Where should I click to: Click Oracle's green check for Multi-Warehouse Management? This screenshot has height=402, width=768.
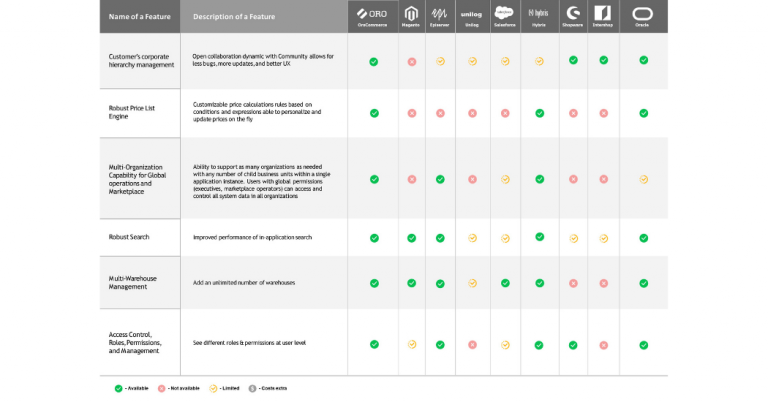[643, 283]
